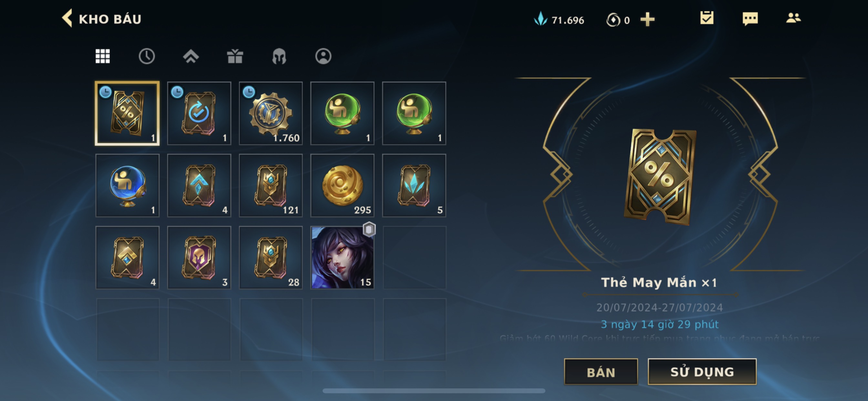This screenshot has width=868, height=401.
Task: Switch to the champion helmet filter tab
Action: [x=279, y=56]
